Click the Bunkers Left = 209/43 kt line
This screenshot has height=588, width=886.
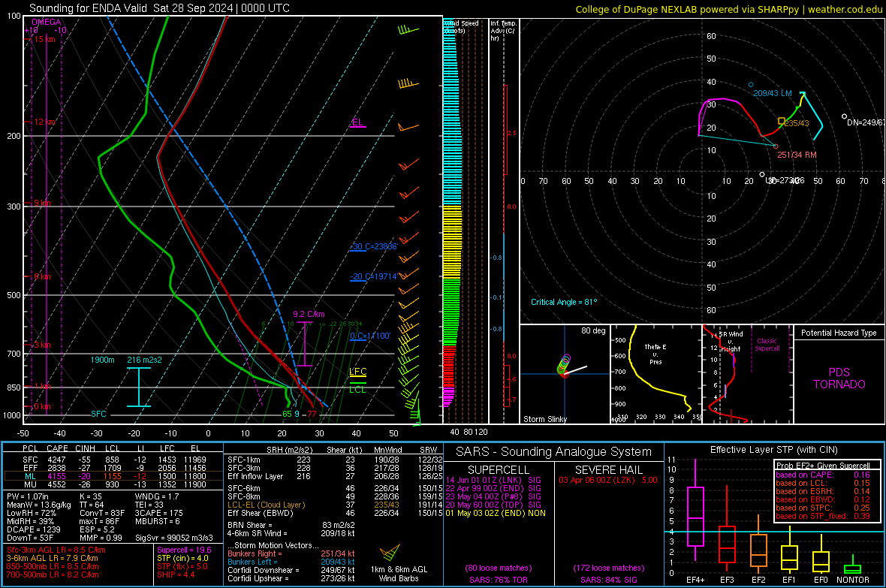click(291, 562)
